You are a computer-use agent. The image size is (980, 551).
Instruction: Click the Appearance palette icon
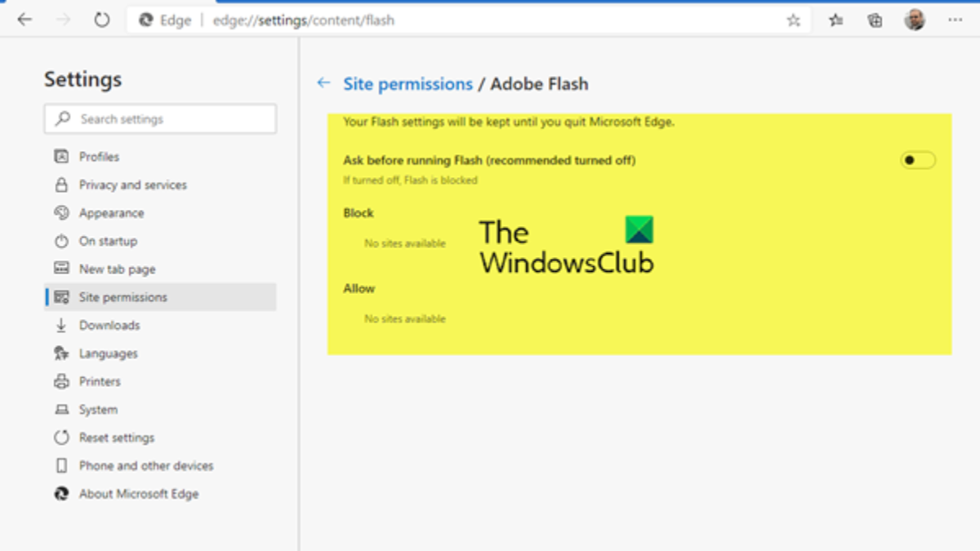click(x=61, y=213)
